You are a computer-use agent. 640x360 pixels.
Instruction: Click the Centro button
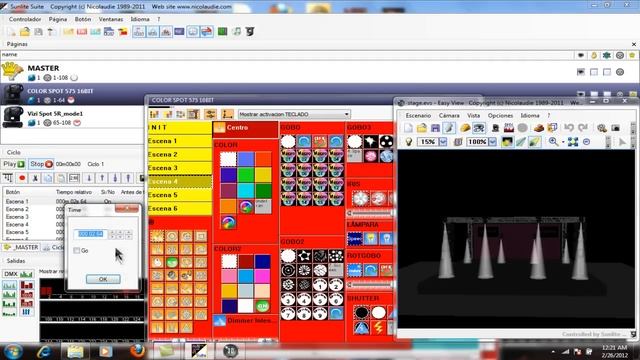pyautogui.click(x=245, y=128)
